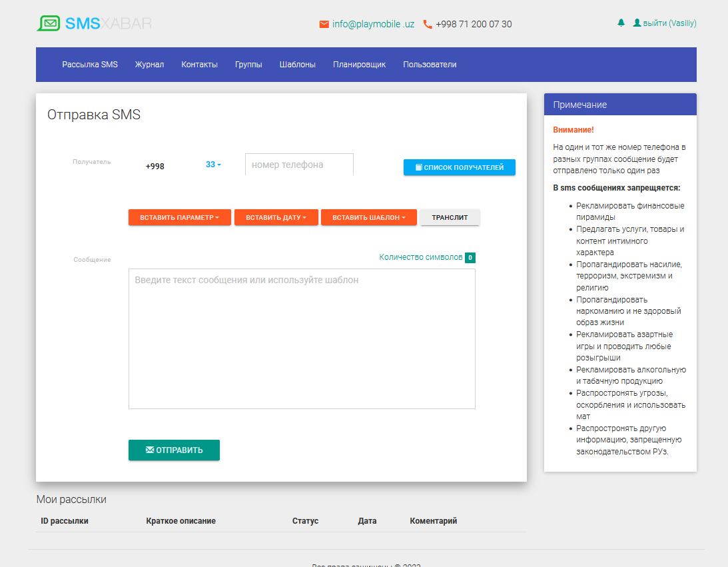Expand the operator code 33 dropdown
Image resolution: width=728 pixels, height=567 pixels.
[213, 165]
